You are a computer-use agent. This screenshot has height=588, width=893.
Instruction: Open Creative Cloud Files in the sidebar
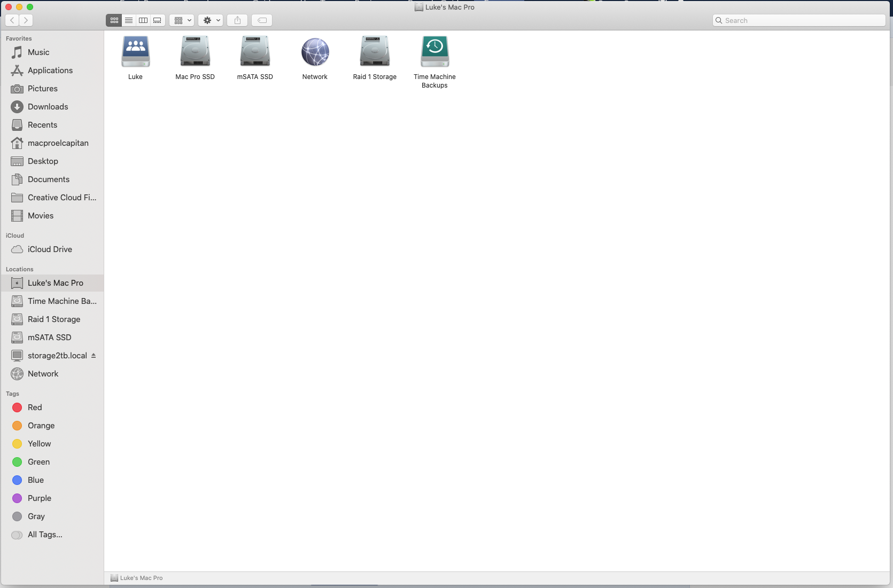pyautogui.click(x=52, y=198)
